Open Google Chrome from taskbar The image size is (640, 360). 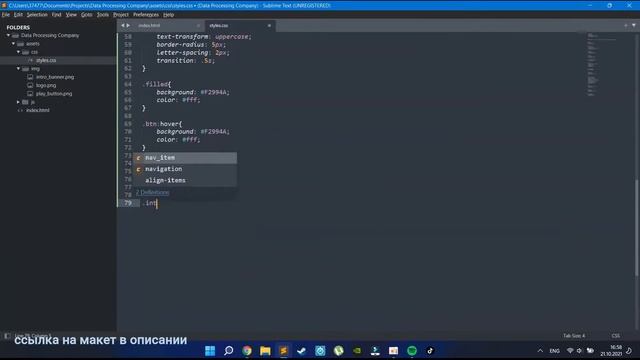pos(247,351)
